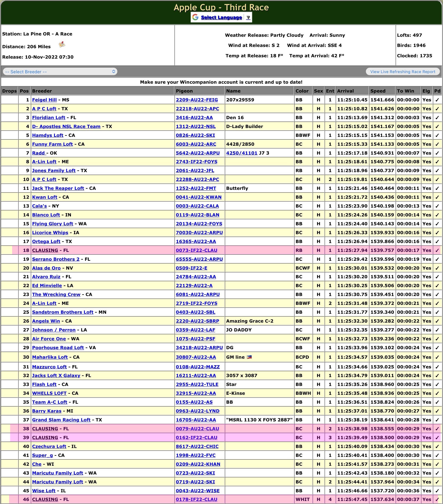Click the Google logo in language selector
The height and width of the screenshot is (504, 443).
pos(195,17)
